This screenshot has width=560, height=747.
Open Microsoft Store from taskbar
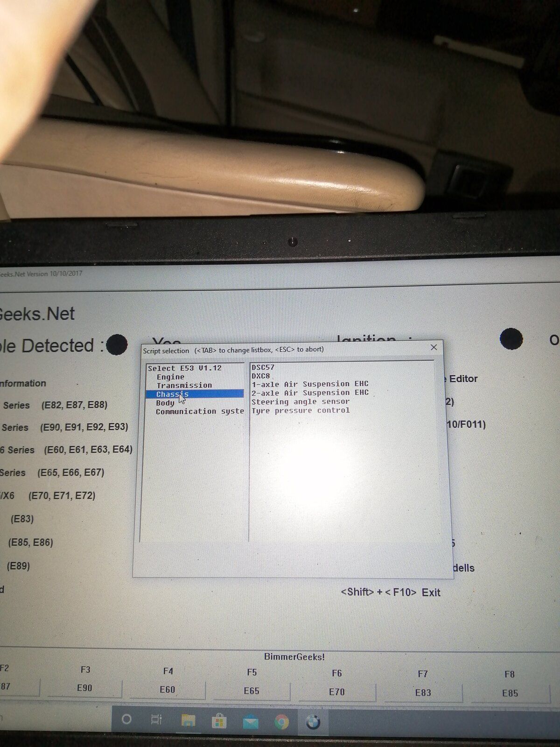point(219,721)
